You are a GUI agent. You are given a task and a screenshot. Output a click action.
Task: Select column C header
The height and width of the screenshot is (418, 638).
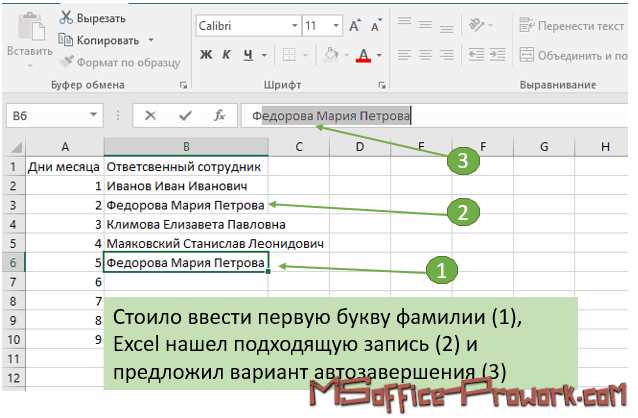coord(299,147)
